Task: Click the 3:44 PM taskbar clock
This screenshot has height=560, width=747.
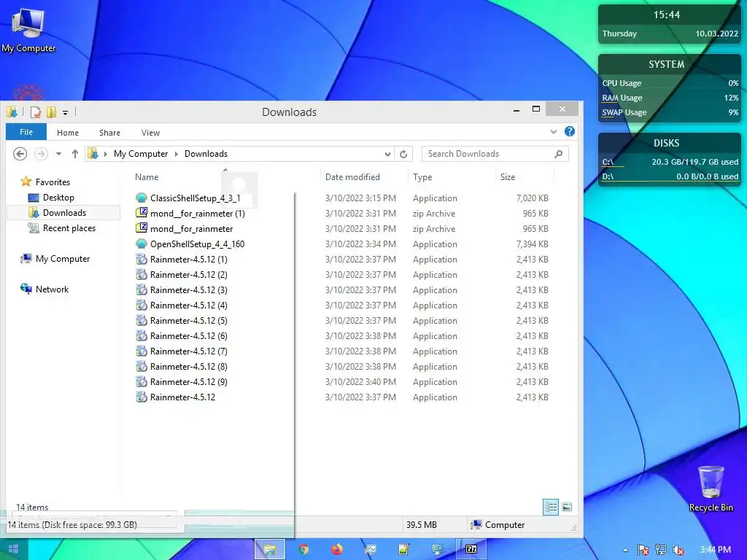Action: point(715,550)
